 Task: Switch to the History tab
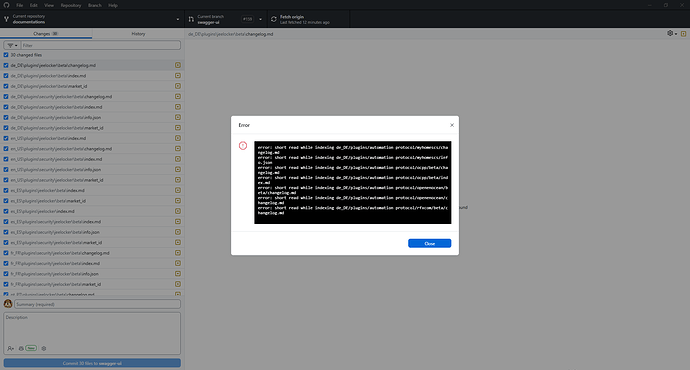[x=138, y=33]
